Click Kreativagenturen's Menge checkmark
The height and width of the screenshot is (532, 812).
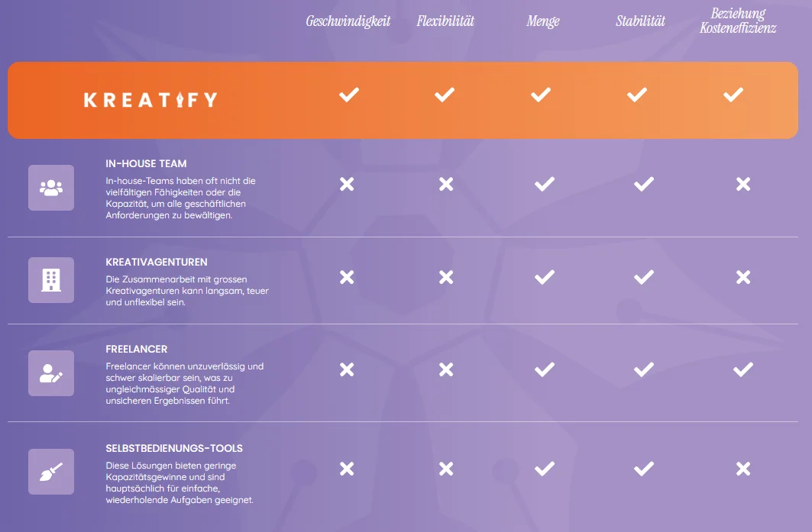545,277
